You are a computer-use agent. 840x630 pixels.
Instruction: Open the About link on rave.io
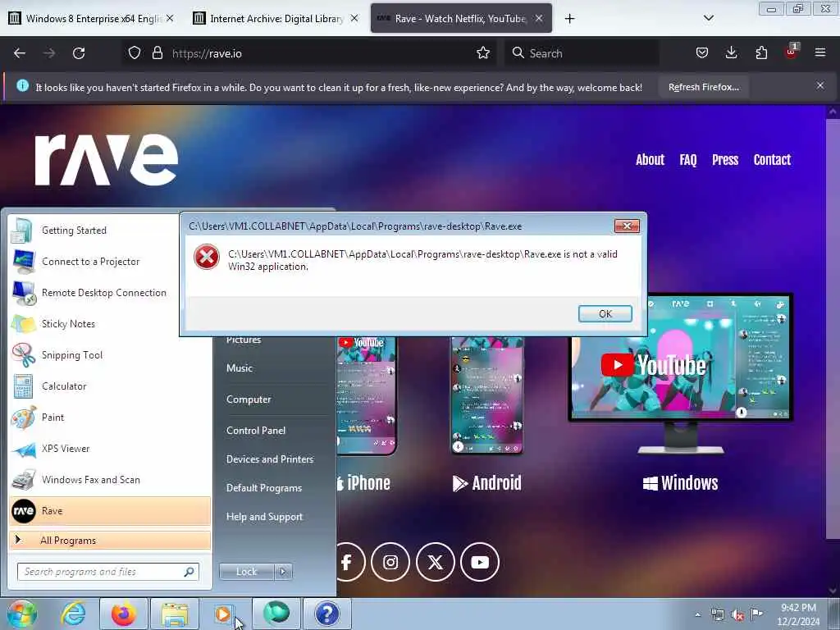tap(650, 160)
